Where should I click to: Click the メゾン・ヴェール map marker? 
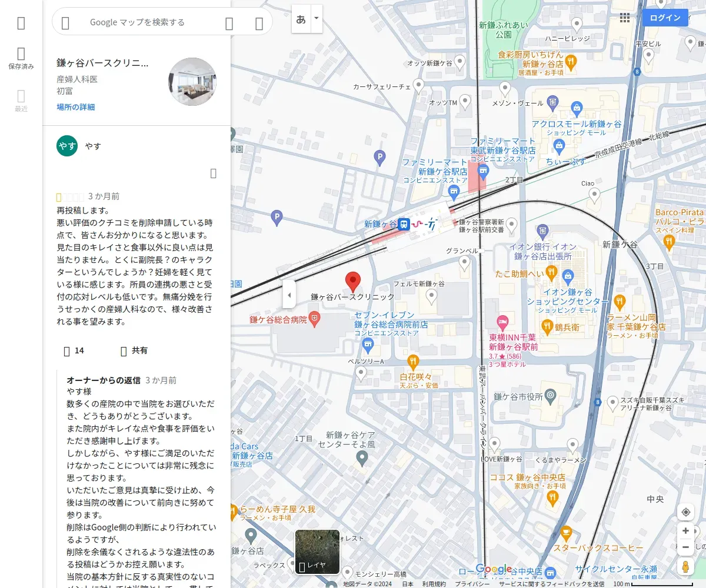505,89
